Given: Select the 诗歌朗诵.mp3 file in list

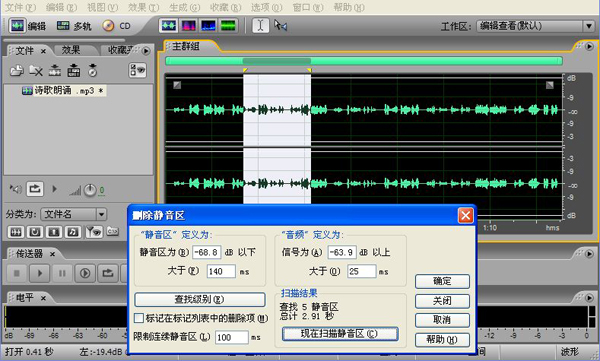Looking at the screenshot, I should point(64,91).
